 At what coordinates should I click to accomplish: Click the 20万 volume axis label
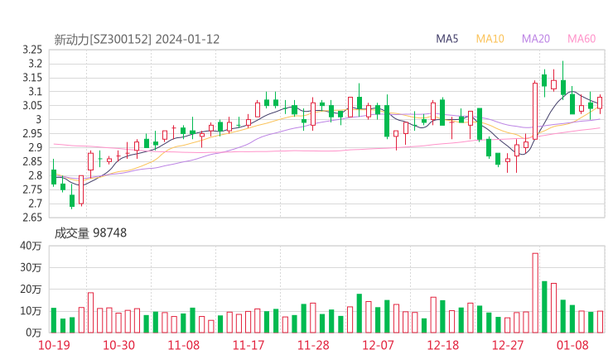pyautogui.click(x=31, y=290)
